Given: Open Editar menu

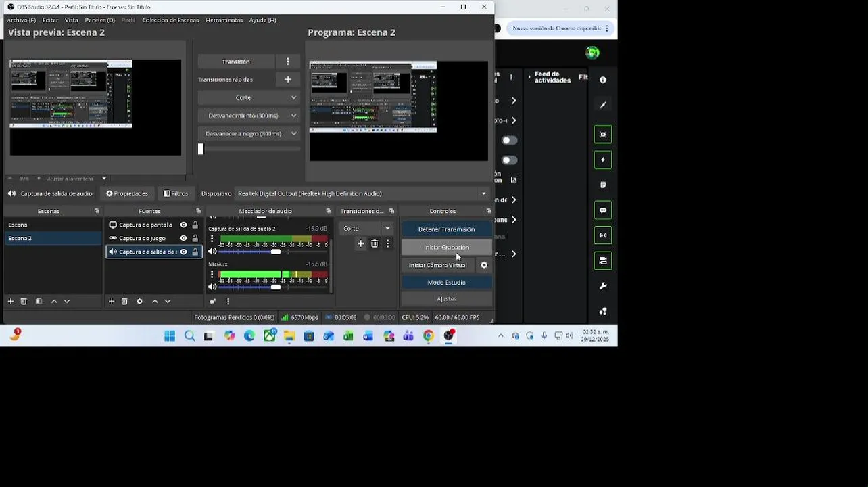Looking at the screenshot, I should coord(50,20).
